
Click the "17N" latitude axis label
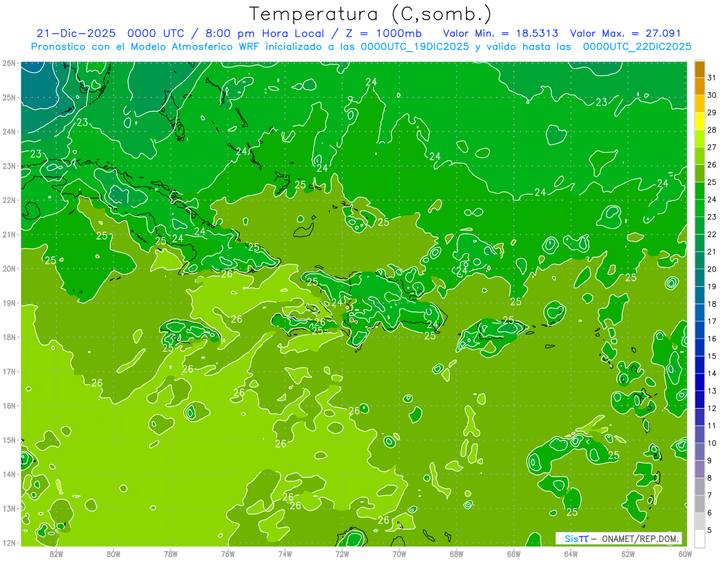click(x=8, y=371)
